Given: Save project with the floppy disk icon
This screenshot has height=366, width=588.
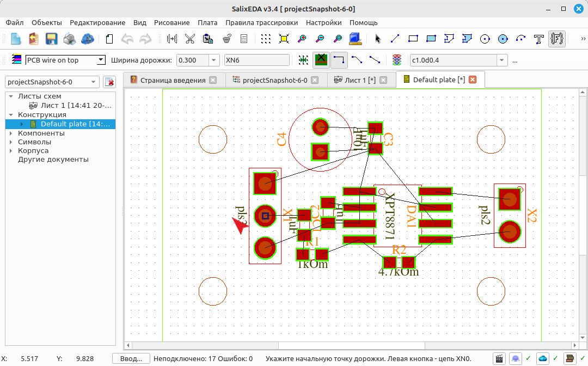Looking at the screenshot, I should [51, 39].
